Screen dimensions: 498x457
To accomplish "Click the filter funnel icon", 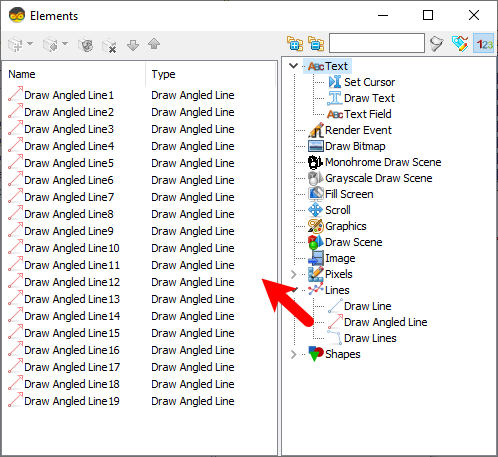I will pos(437,44).
